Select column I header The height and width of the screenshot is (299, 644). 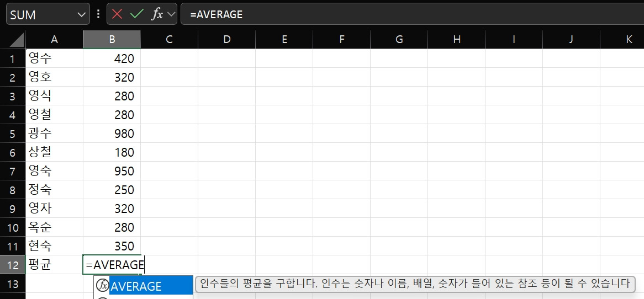(x=514, y=39)
